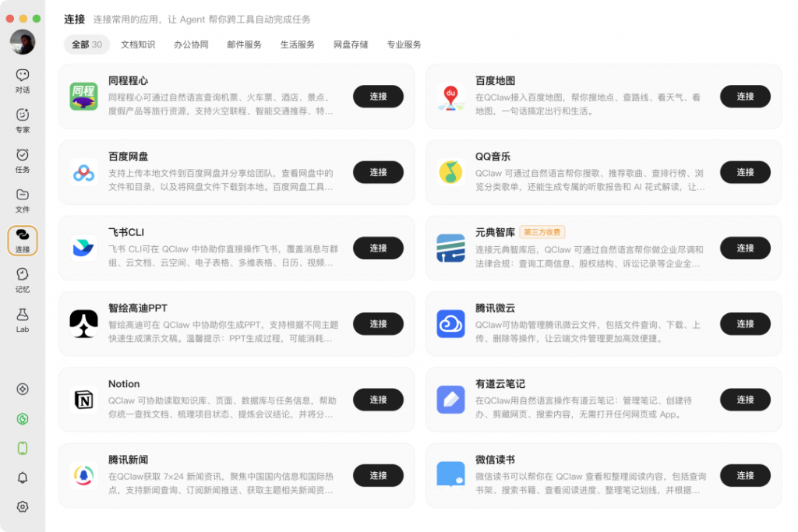The height and width of the screenshot is (532, 798).
Task: Switch to the 邮件服务 tab
Action: click(244, 44)
